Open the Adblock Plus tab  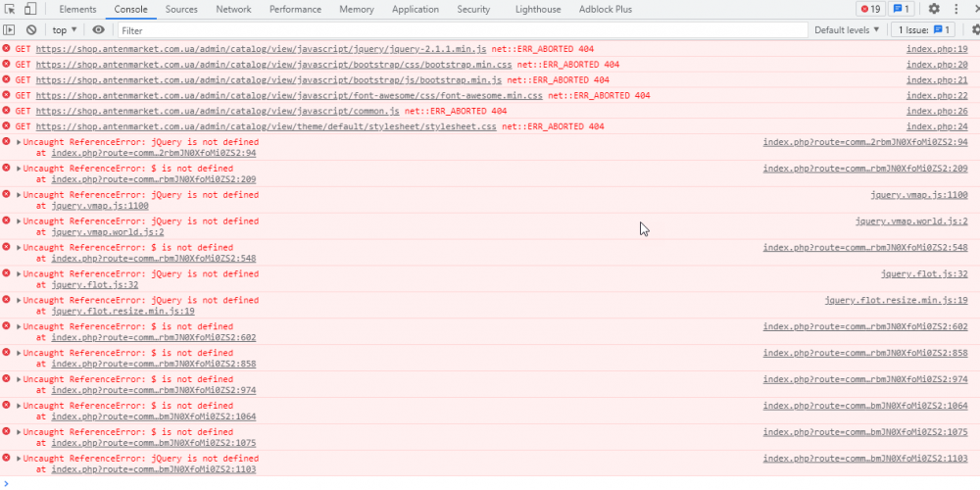(605, 10)
